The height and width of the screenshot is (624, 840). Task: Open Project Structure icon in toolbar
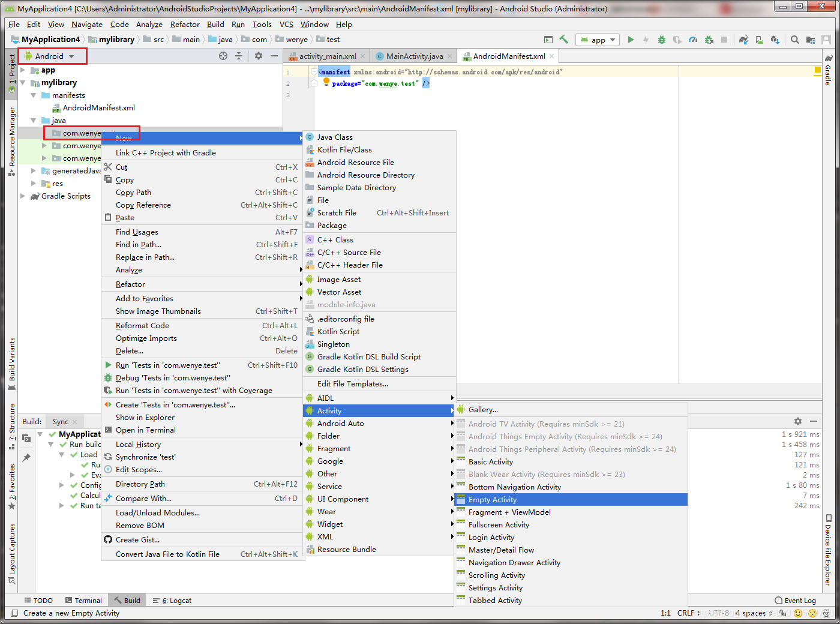[811, 40]
